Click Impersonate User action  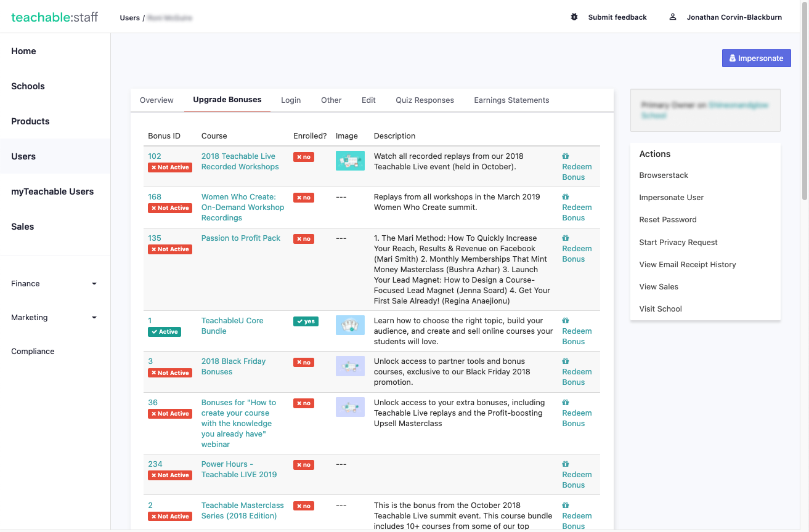(x=671, y=198)
